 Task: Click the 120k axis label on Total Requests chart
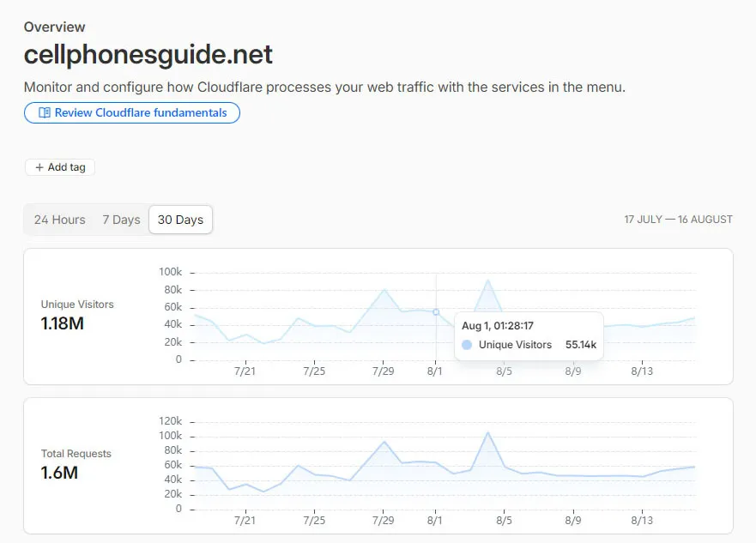[171, 421]
